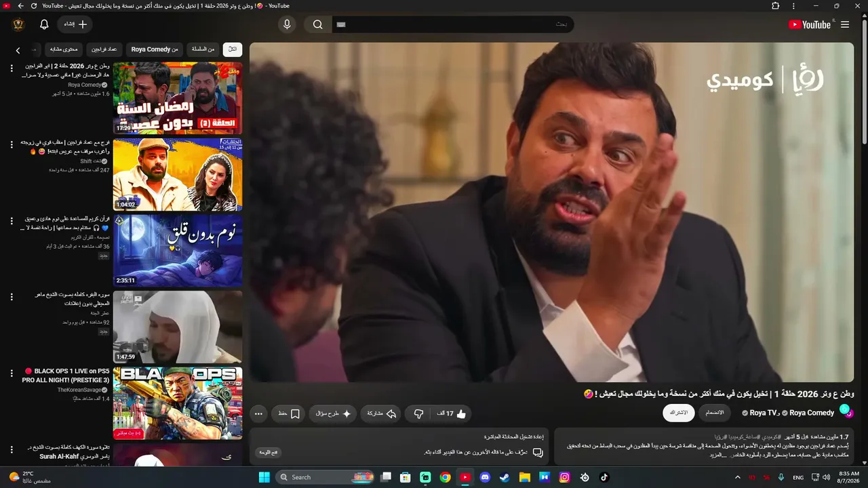
Task: Open the title bar three-dot app menu
Action: (x=793, y=6)
